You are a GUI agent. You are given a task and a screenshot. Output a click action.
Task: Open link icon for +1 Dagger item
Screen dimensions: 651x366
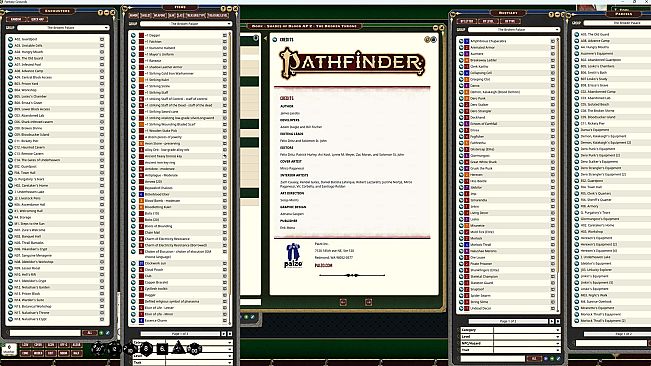pos(133,35)
